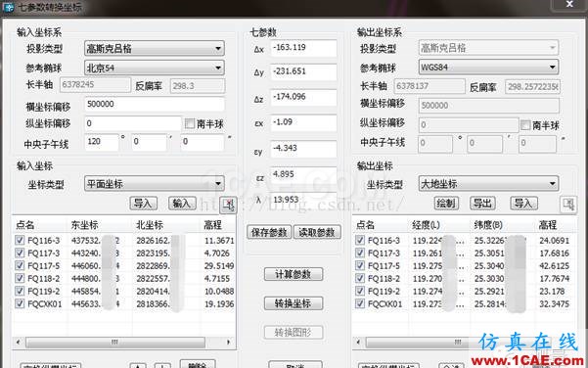
Task: Click the right arrow of the input table scrollbar
Action: pos(229,343)
